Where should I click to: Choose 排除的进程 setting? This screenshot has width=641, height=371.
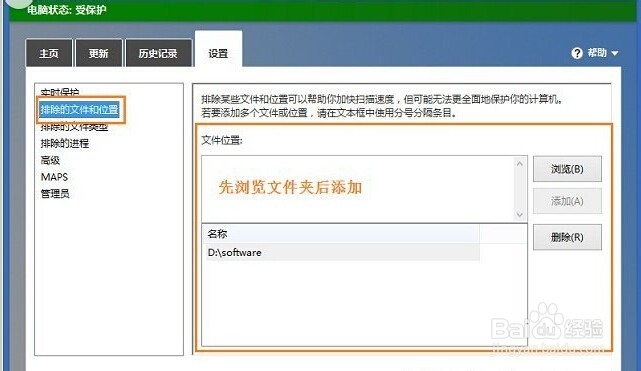65,143
